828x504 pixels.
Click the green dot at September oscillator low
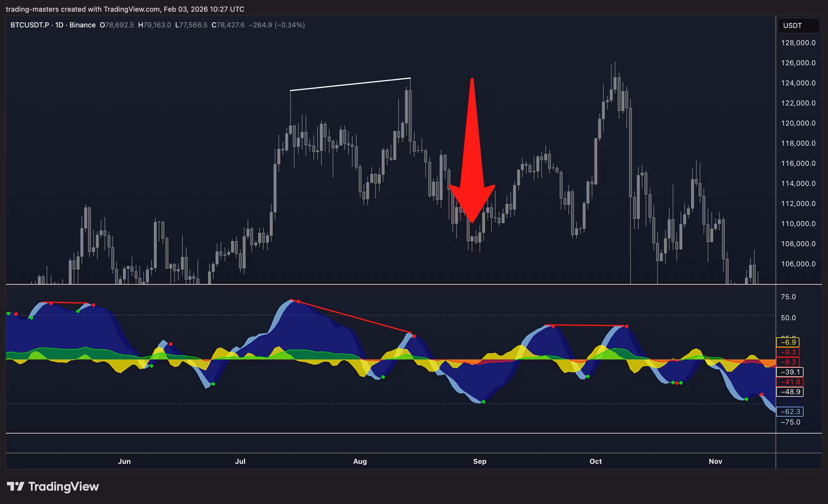pos(484,402)
